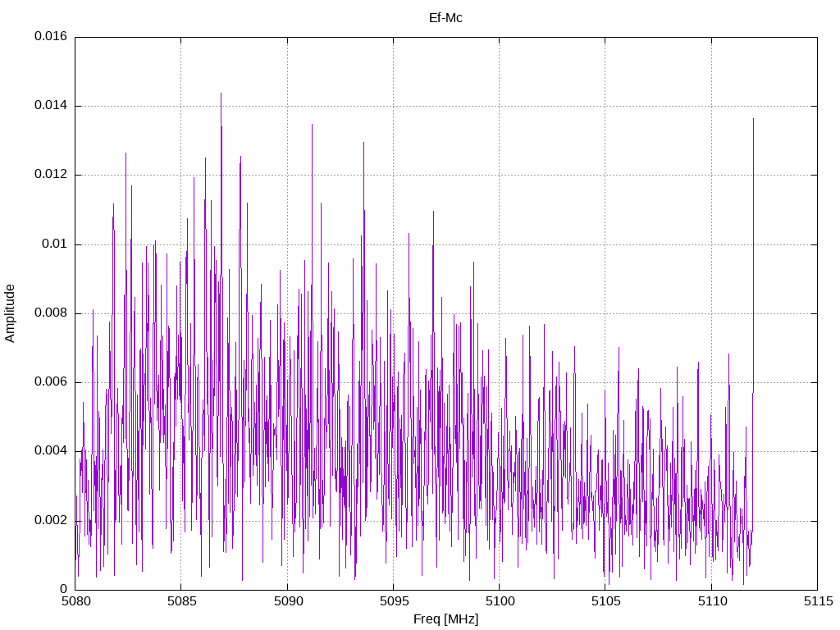Click x-axis tick label 5080
840x630 pixels.
click(x=75, y=601)
